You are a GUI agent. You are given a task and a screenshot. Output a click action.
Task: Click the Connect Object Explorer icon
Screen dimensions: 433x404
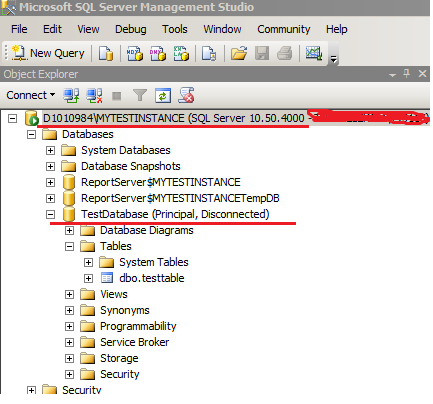(x=71, y=96)
